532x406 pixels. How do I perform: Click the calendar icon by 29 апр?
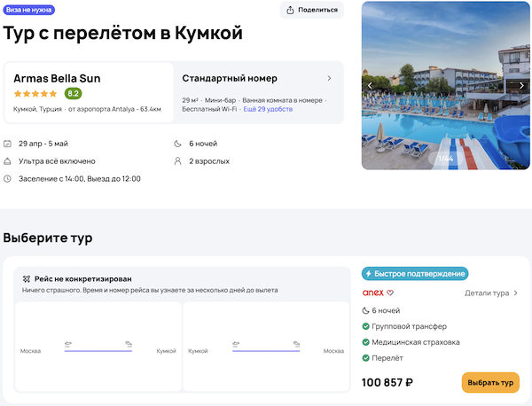[8, 144]
